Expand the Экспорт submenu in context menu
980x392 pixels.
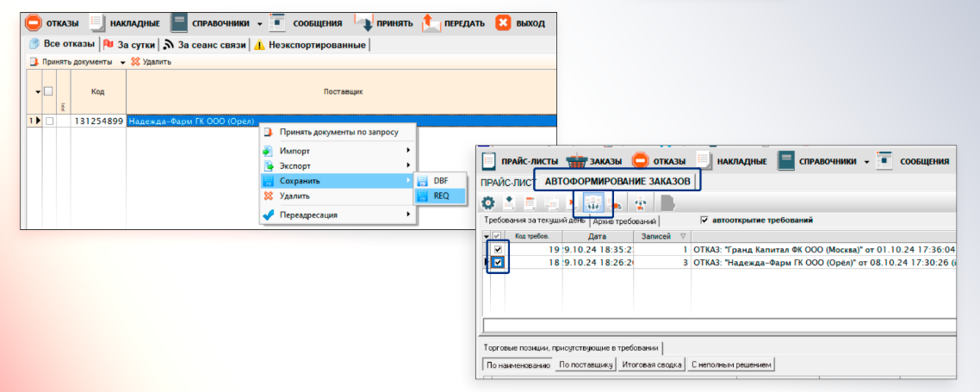337,165
